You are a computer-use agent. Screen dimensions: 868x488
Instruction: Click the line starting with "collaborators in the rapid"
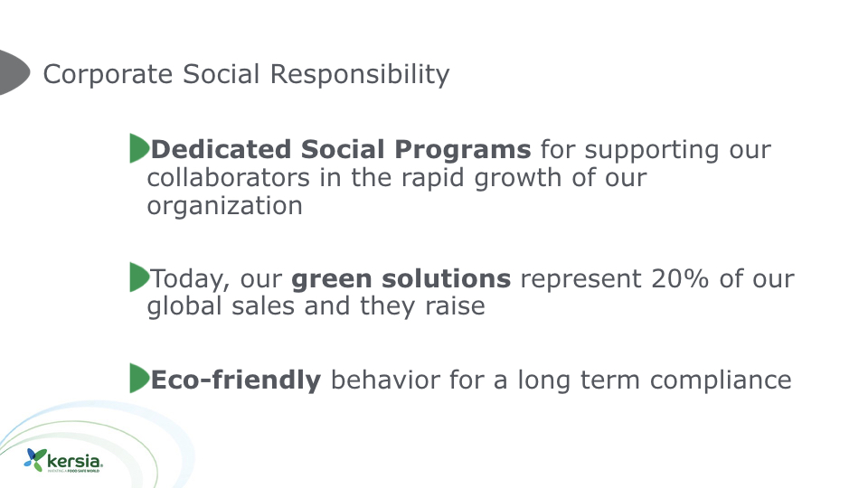(x=397, y=177)
